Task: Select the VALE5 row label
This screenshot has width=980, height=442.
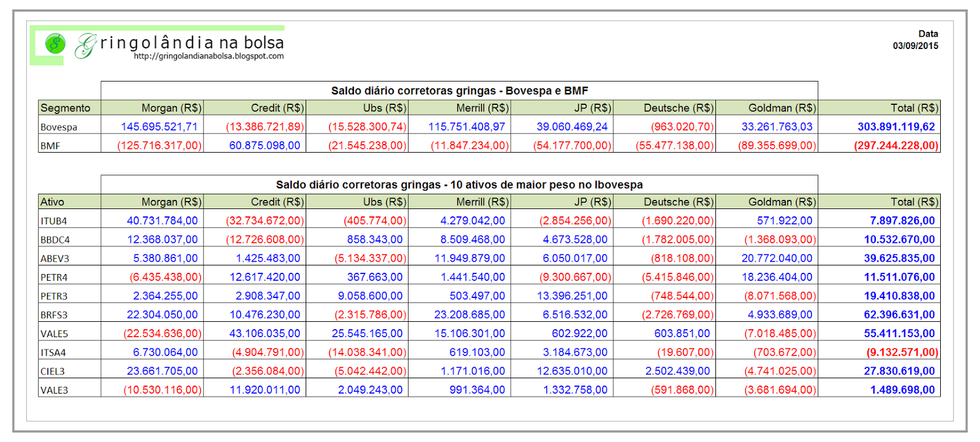Action: click(x=54, y=334)
